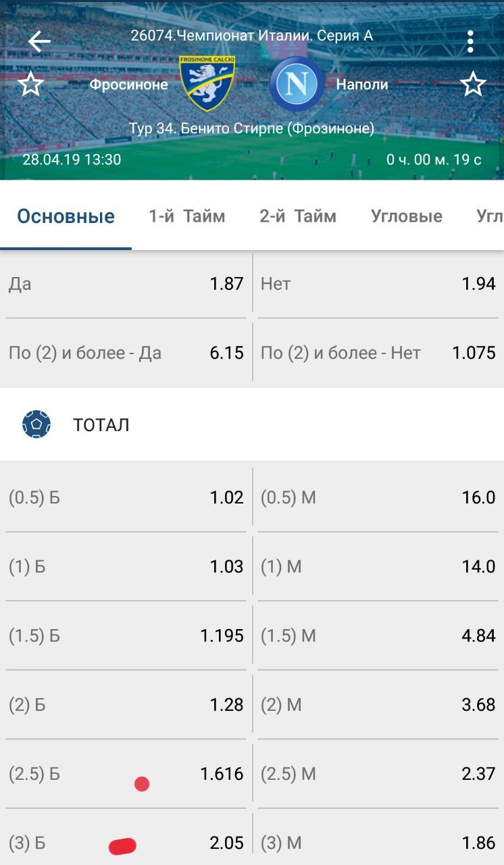Select total (3) М odds 1.86

click(378, 843)
